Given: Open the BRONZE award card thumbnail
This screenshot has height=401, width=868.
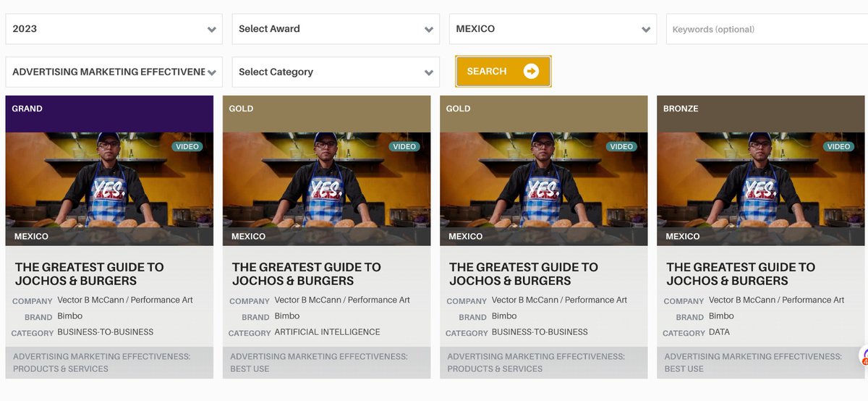Looking at the screenshot, I should click(761, 189).
